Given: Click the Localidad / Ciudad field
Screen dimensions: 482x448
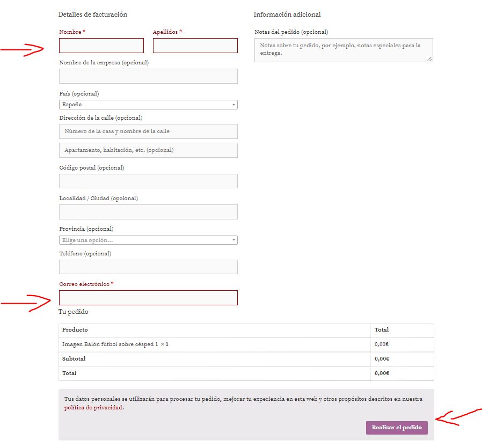Looking at the screenshot, I should click(x=148, y=212).
